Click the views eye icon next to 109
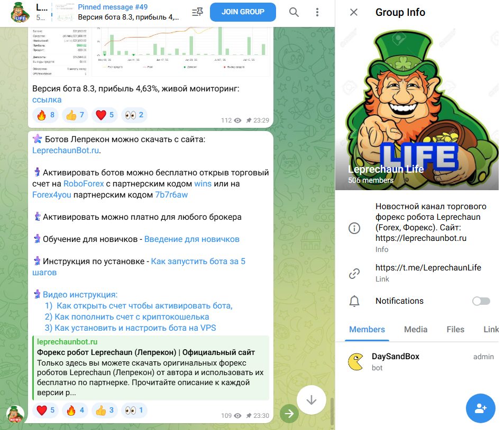Screen dimensions: 504x430 237,416
